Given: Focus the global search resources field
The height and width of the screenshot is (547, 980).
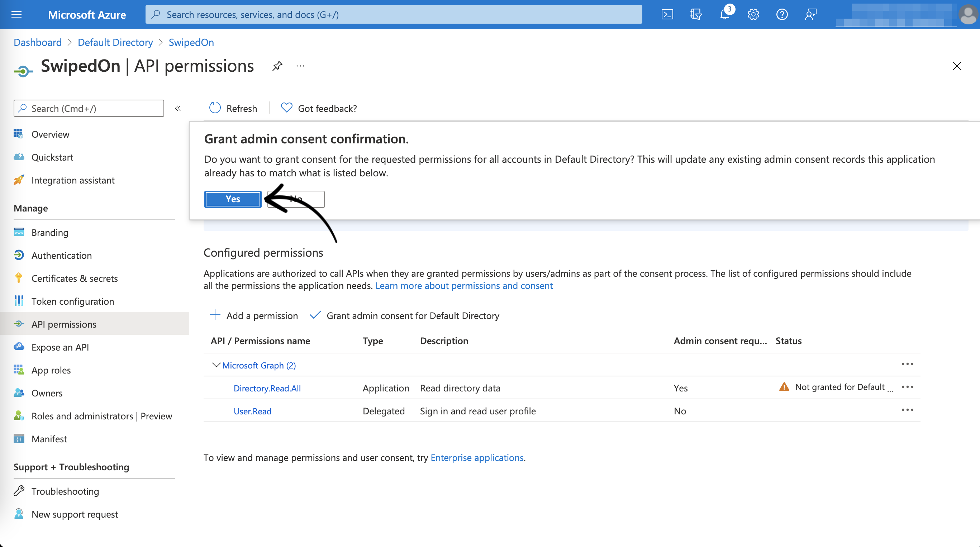Looking at the screenshot, I should (x=394, y=14).
